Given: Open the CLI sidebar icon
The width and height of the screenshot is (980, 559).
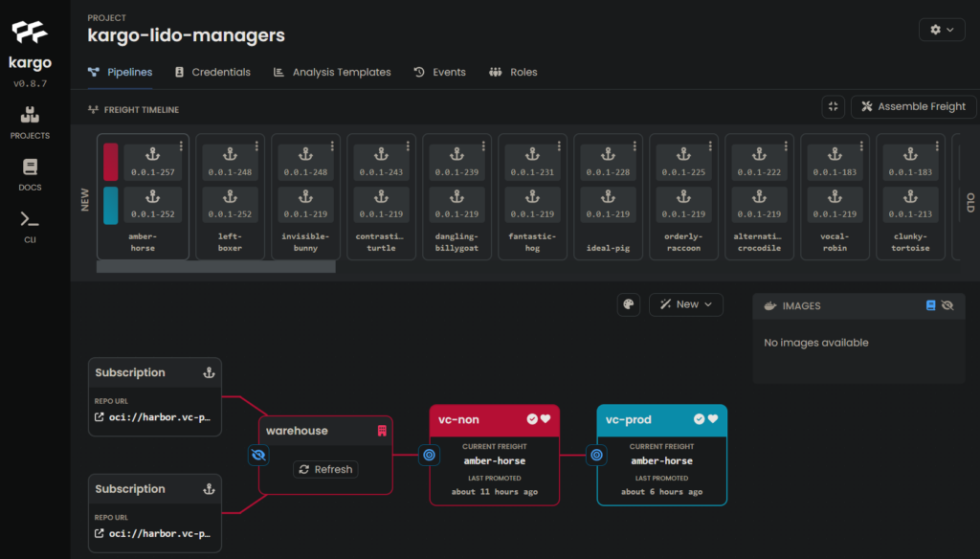Looking at the screenshot, I should (30, 226).
